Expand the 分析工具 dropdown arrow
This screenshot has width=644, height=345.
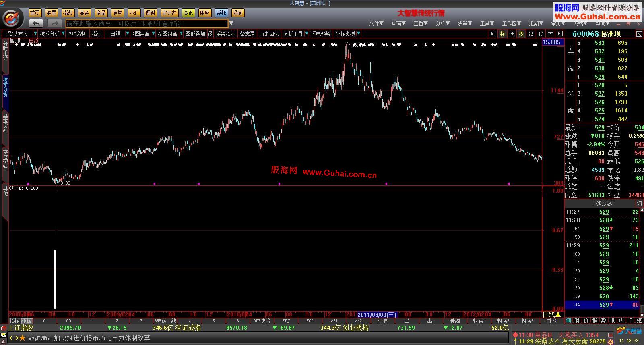coord(307,34)
